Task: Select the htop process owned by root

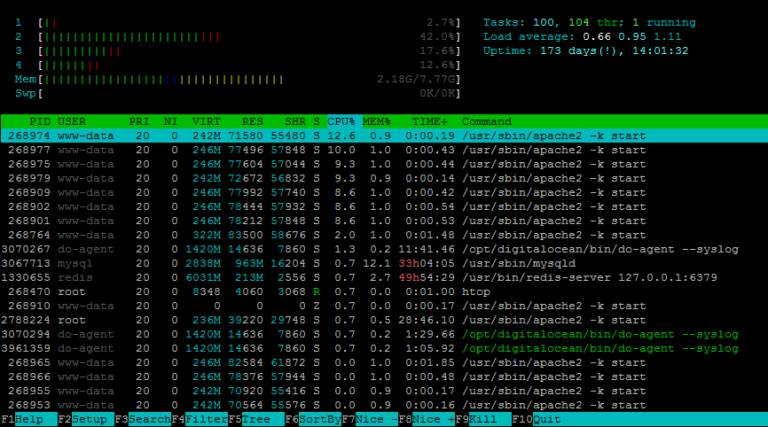Action: 300,291
